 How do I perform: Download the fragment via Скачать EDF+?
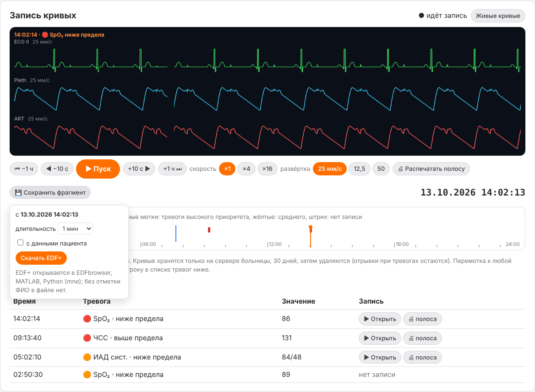pos(41,258)
